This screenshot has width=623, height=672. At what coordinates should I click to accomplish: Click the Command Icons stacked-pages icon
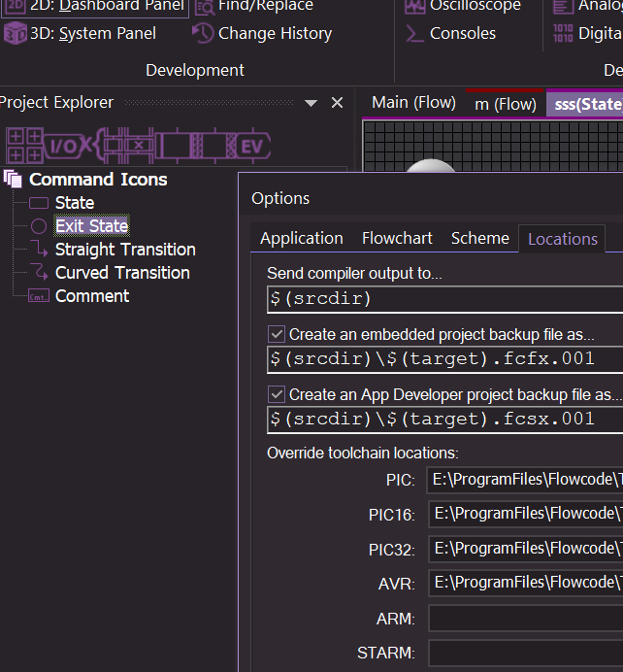click(13, 179)
